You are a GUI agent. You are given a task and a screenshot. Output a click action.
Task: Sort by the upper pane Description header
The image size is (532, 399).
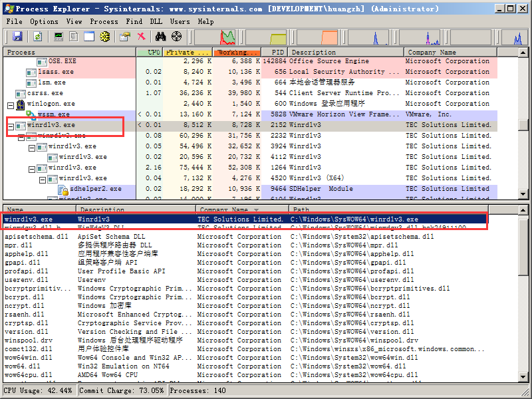pos(346,53)
